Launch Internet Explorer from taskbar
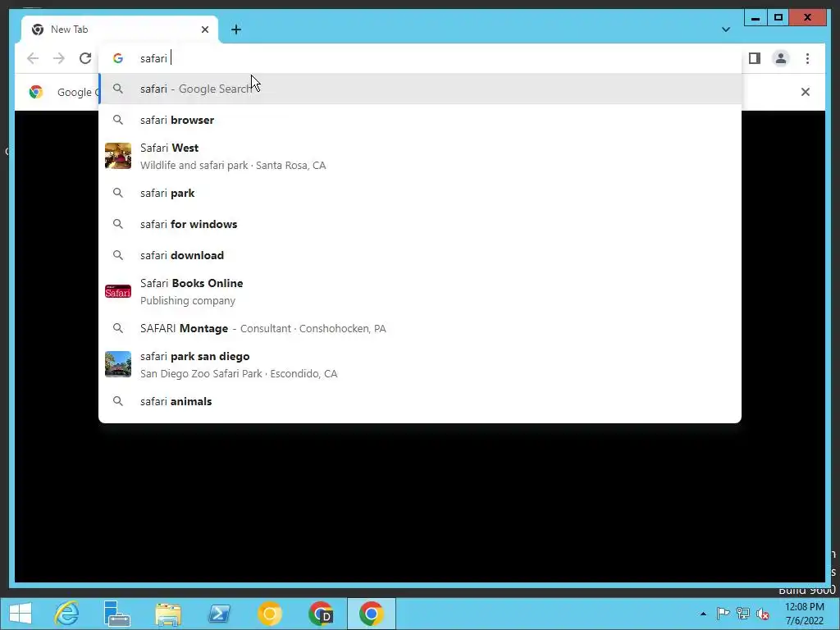840x630 pixels. coord(66,614)
